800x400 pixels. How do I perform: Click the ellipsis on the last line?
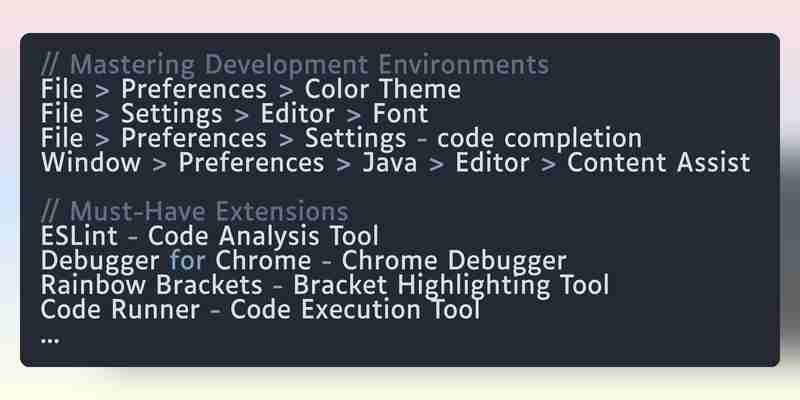(49, 340)
